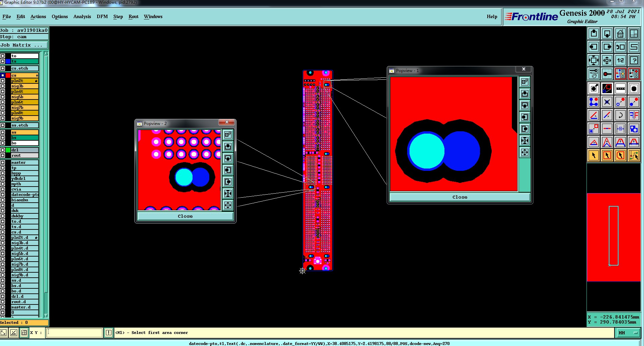Toggle the checkbox for layer ts
The height and width of the screenshot is (346, 644).
pyautogui.click(x=3, y=61)
